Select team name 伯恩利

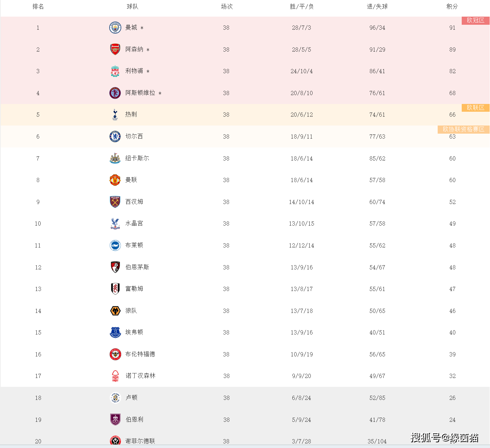(135, 420)
